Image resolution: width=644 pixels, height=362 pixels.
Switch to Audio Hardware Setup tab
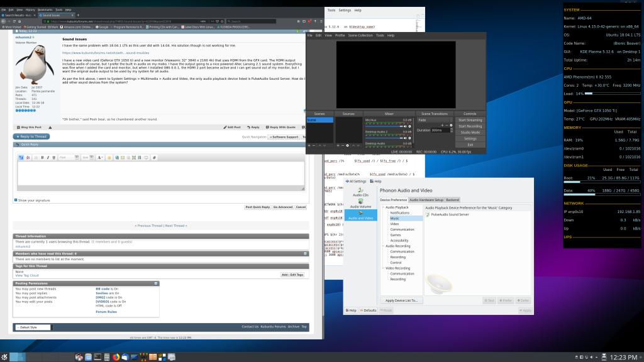[426, 200]
